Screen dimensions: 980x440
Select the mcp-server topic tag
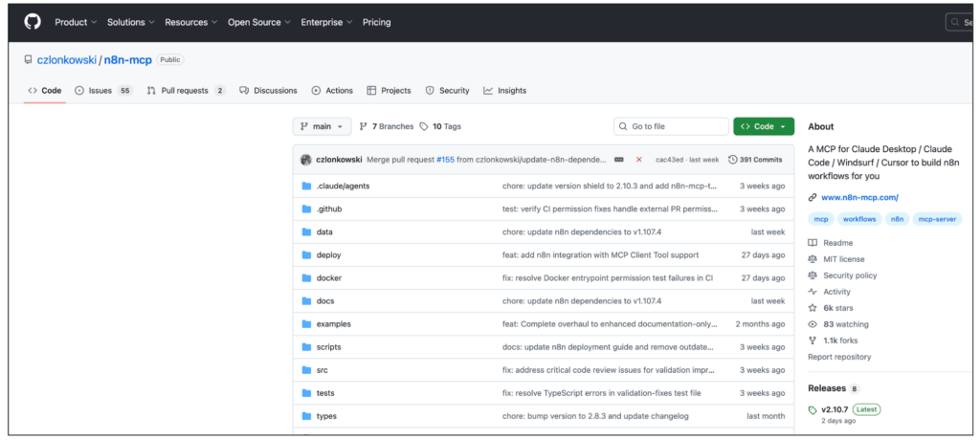937,219
